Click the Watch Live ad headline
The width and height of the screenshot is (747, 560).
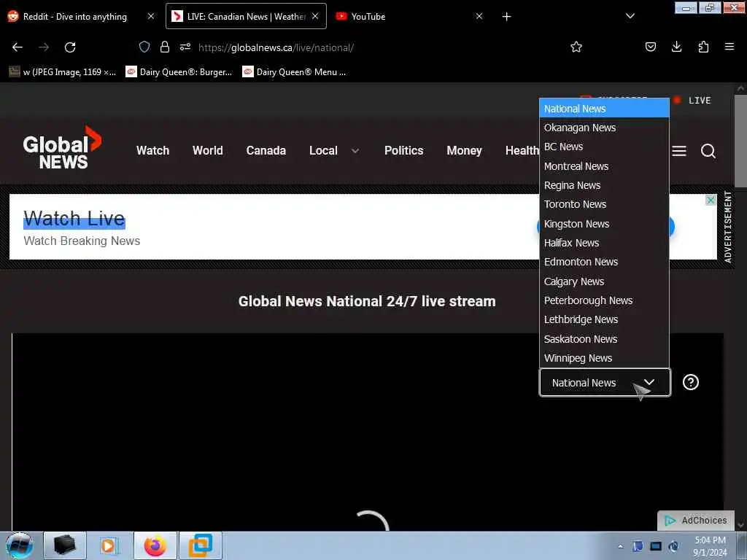point(74,219)
